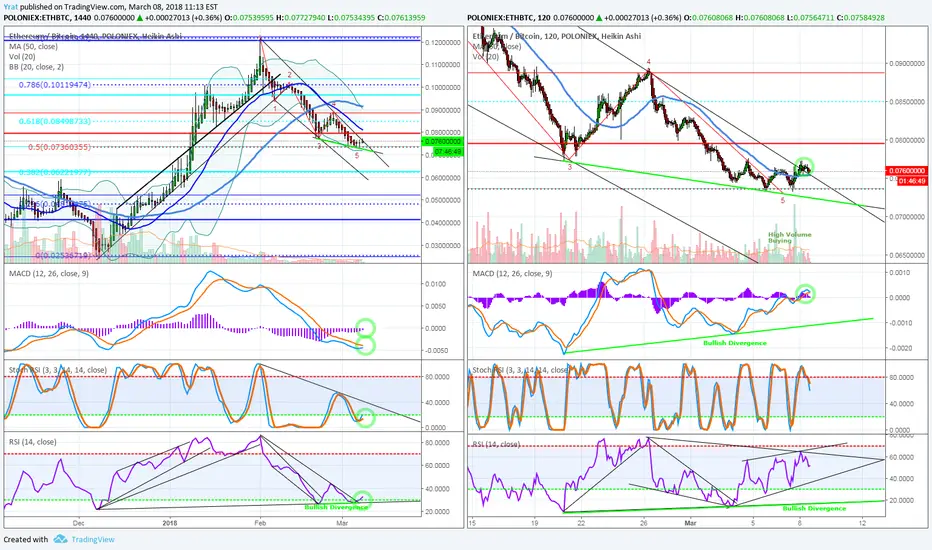Click '0.06500000' on right price axis
Viewport: 932px width, 550px height.
pos(906,256)
